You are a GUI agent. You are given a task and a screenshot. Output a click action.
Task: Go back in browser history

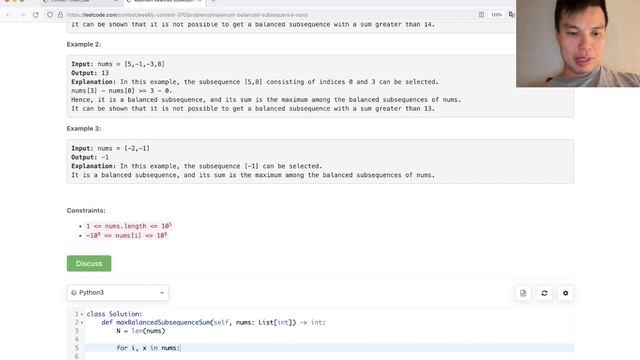pos(9,15)
